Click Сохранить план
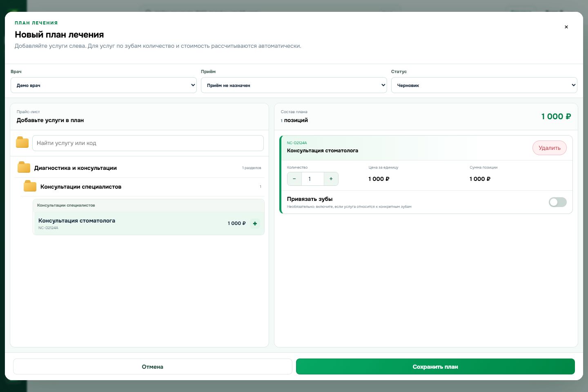The width and height of the screenshot is (588, 392). tap(435, 367)
